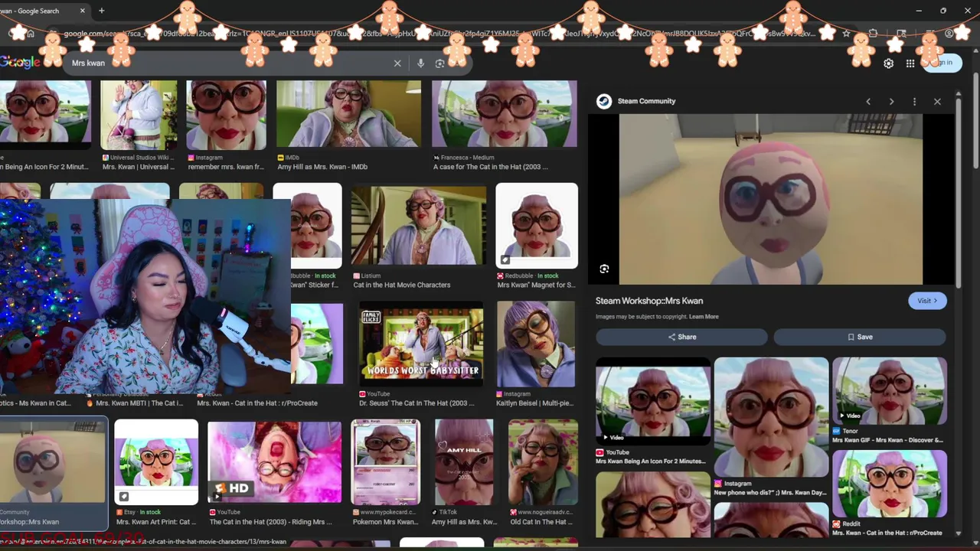Open new browser tab with plus icon
Screen dimensions: 980x551
(x=101, y=11)
